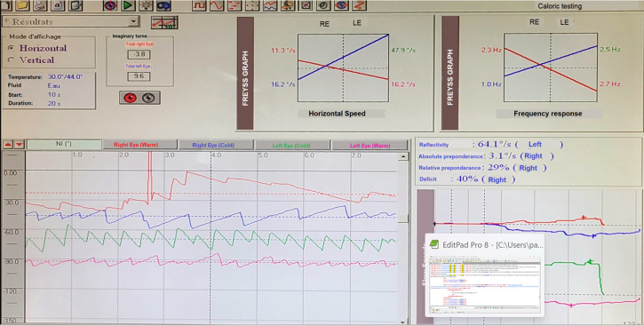Screen dimensions: 644x326
Task: Select the multi-trace zigzag graph icon
Action: [x=270, y=5]
